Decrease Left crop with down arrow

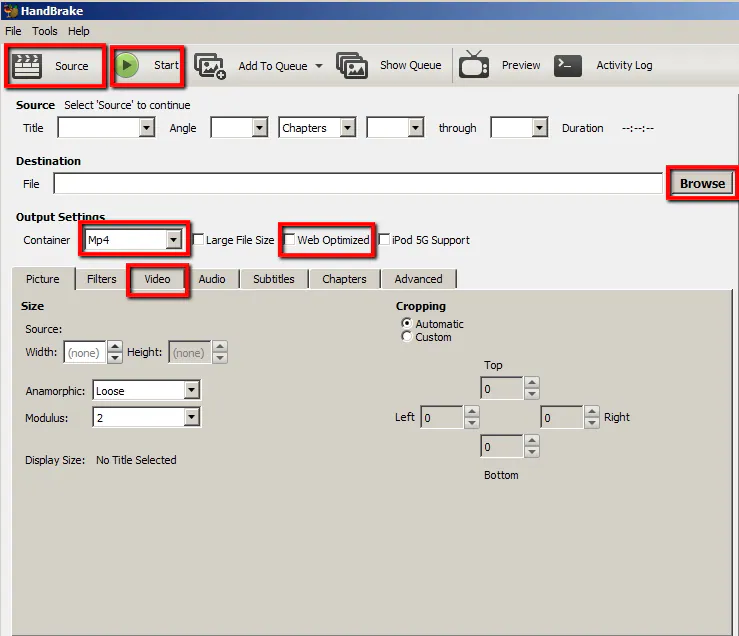(472, 422)
